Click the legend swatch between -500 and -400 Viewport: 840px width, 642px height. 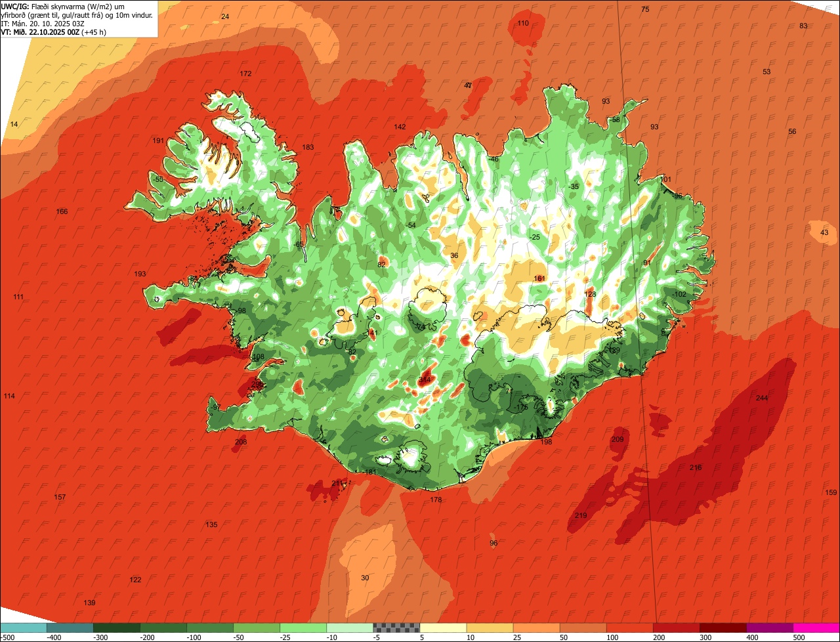tap(23, 628)
